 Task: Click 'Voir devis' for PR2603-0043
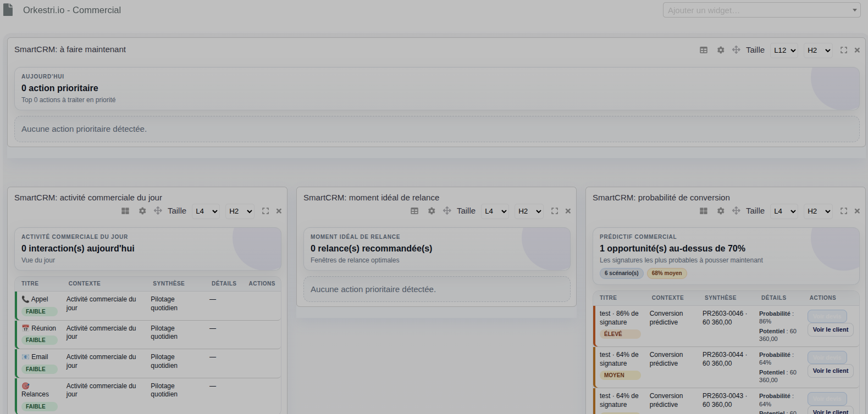[x=827, y=399]
